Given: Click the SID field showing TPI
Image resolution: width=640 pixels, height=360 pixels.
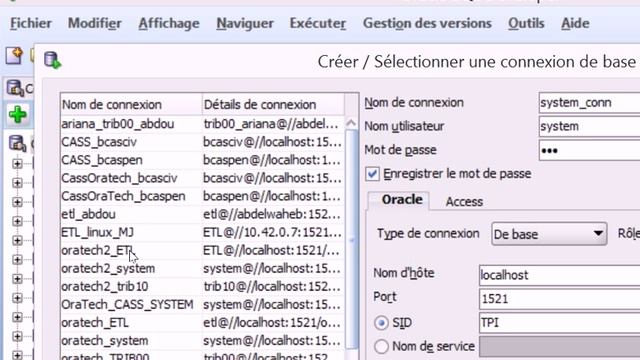Looking at the screenshot, I should 560,323.
